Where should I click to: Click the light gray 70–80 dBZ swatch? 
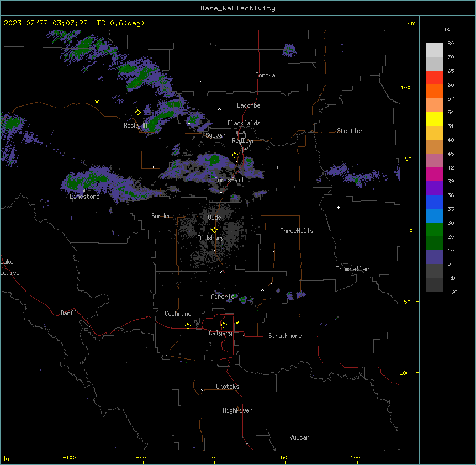434,50
